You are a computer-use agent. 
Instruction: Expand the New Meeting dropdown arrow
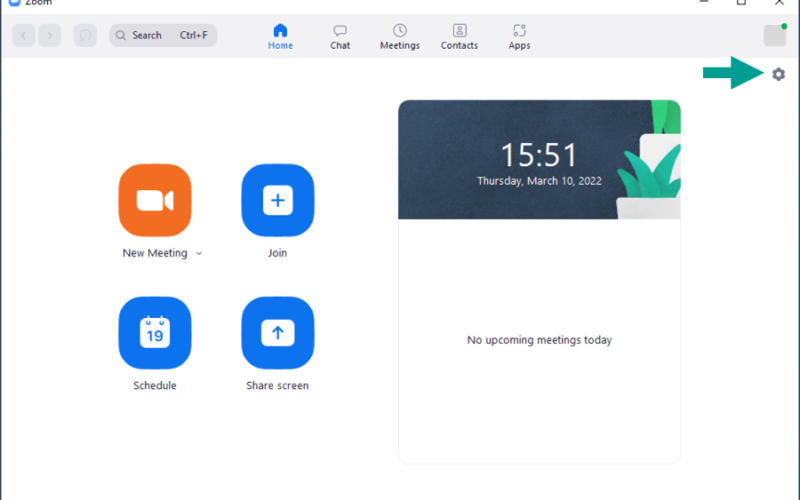pyautogui.click(x=199, y=254)
